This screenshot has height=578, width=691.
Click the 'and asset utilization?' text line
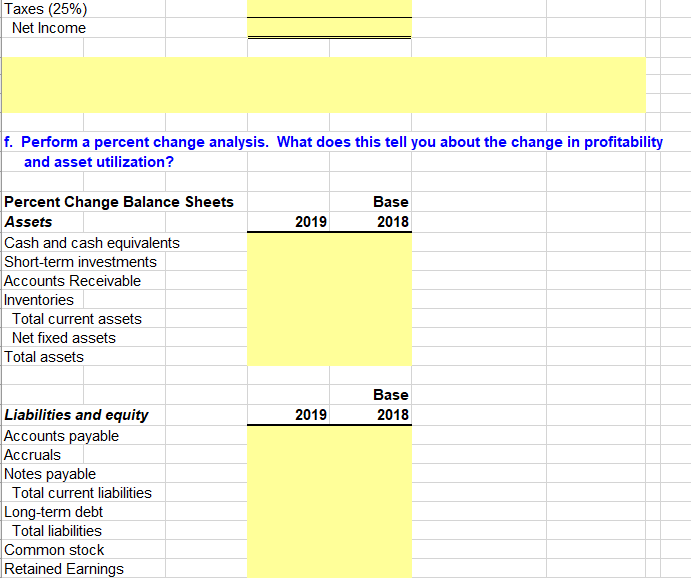point(99,162)
